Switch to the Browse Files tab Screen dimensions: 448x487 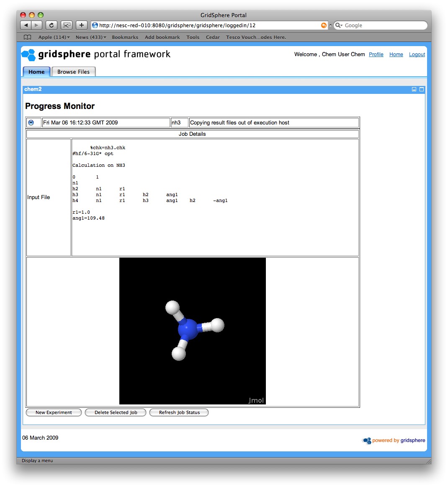(x=73, y=72)
